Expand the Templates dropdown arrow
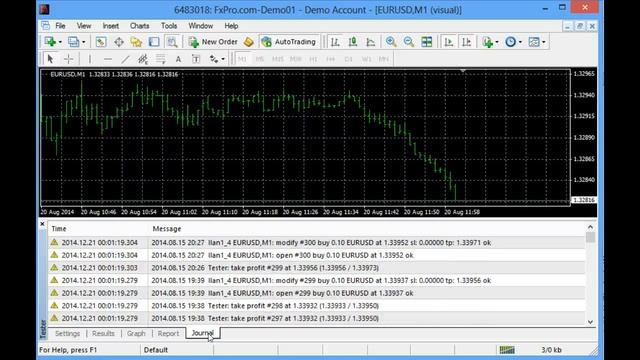Image resolution: width=640 pixels, height=360 pixels. pyautogui.click(x=543, y=42)
